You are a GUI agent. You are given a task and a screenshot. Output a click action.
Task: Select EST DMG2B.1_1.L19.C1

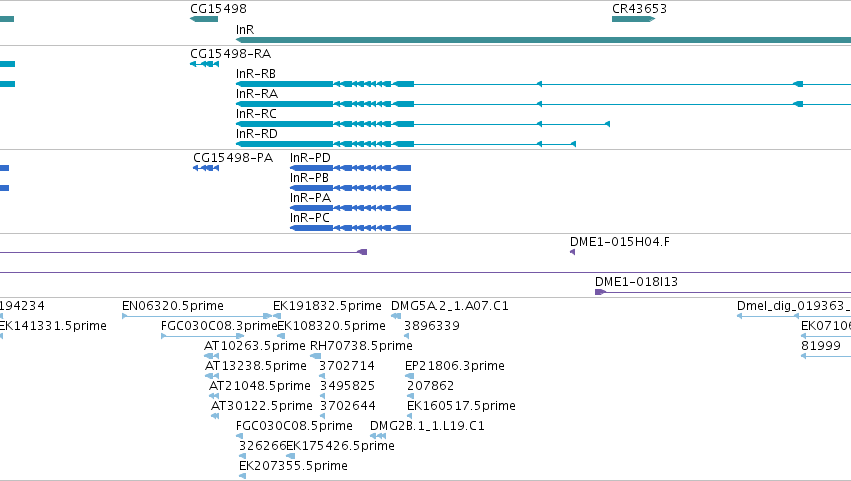[427, 427]
